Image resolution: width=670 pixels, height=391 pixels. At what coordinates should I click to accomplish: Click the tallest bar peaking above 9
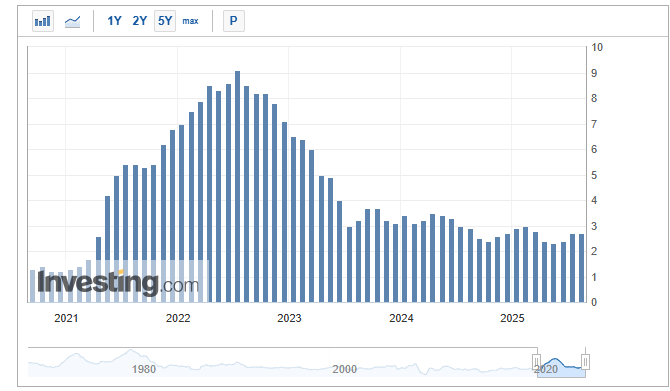pyautogui.click(x=238, y=187)
